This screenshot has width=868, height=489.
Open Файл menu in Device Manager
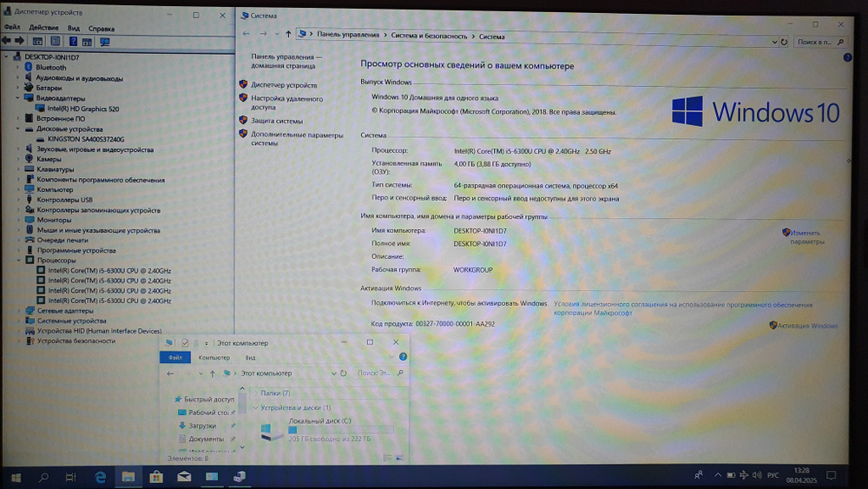(x=12, y=28)
